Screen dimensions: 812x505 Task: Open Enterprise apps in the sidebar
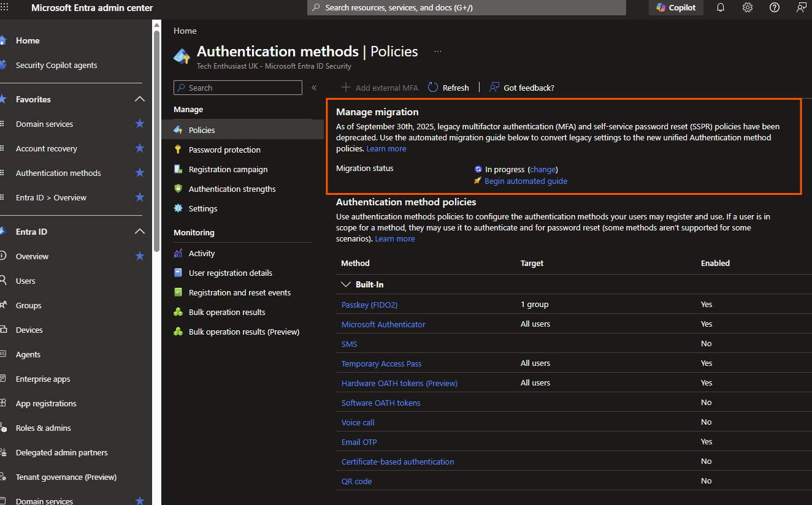43,379
